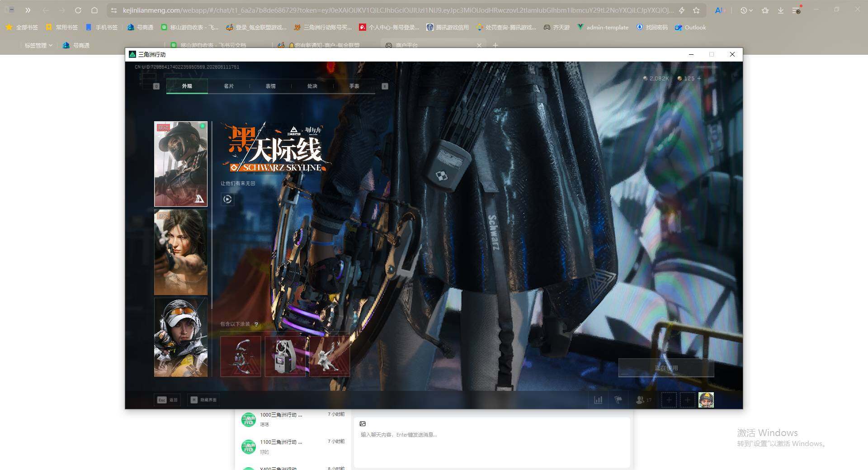The width and height of the screenshot is (868, 470).
Task: Click the E next-tab key icon
Action: [385, 86]
